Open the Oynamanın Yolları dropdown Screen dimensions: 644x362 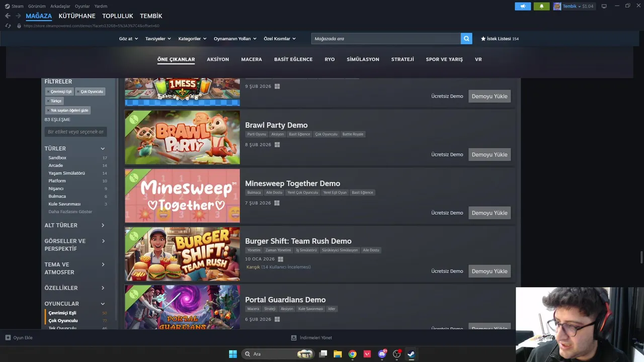tap(235, 39)
